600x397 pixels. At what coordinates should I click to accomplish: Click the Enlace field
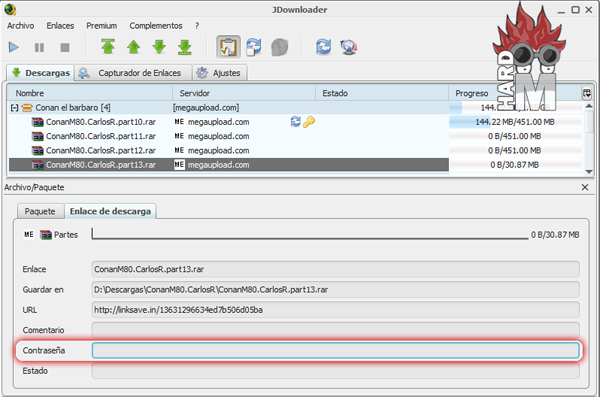[336, 269]
